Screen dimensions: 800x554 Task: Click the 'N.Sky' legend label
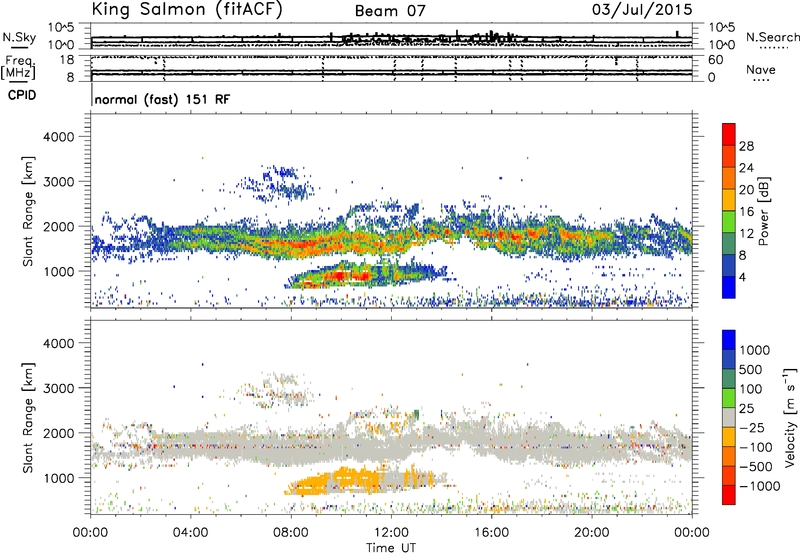point(19,37)
